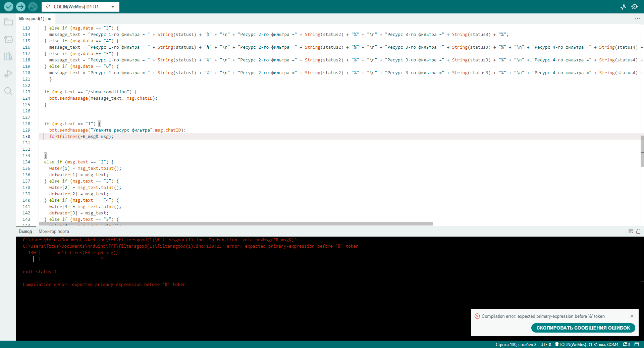This screenshot has width=644, height=348.
Task: Open the Boards Manager sidebar panel
Action: [x=8, y=39]
